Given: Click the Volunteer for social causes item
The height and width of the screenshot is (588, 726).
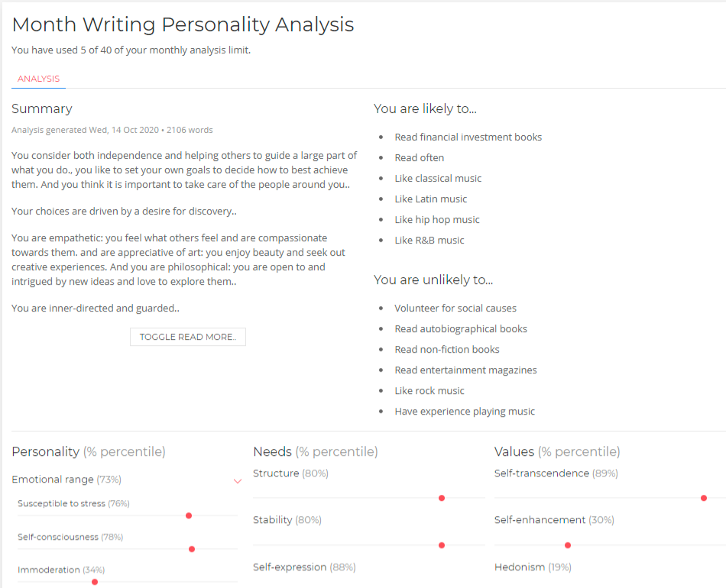Looking at the screenshot, I should tap(456, 308).
